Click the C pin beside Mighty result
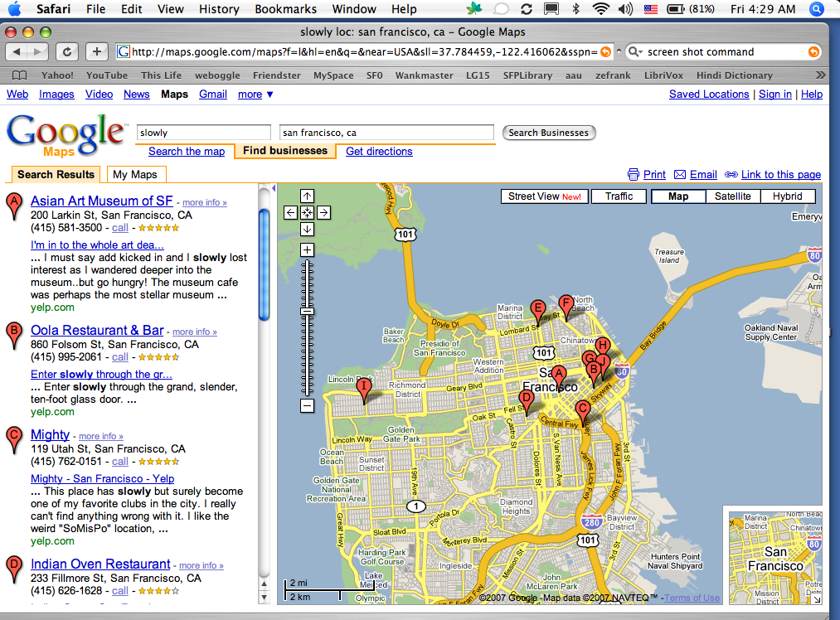The width and height of the screenshot is (840, 620). pos(14,439)
